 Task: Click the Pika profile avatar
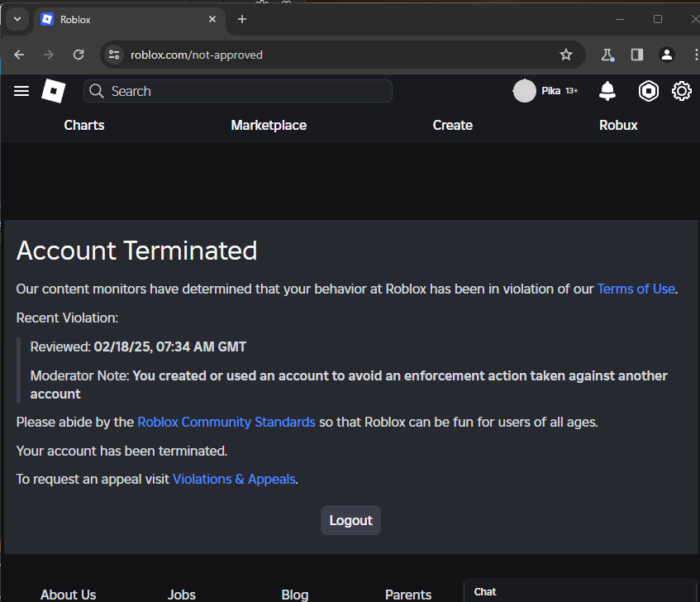525,91
